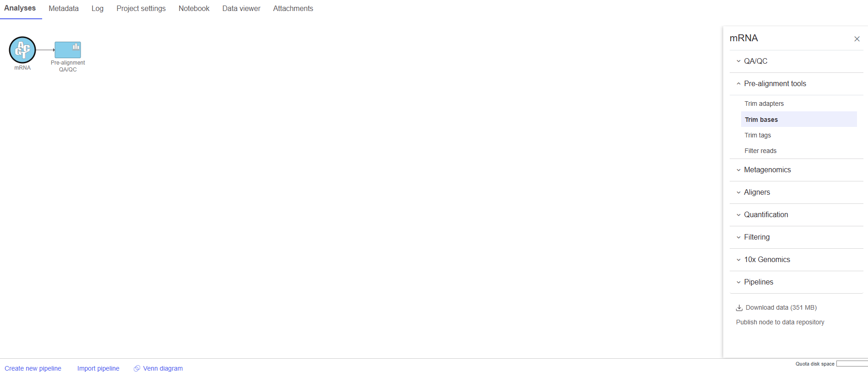Expand the Metagenomics section
868x372 pixels.
coord(767,170)
